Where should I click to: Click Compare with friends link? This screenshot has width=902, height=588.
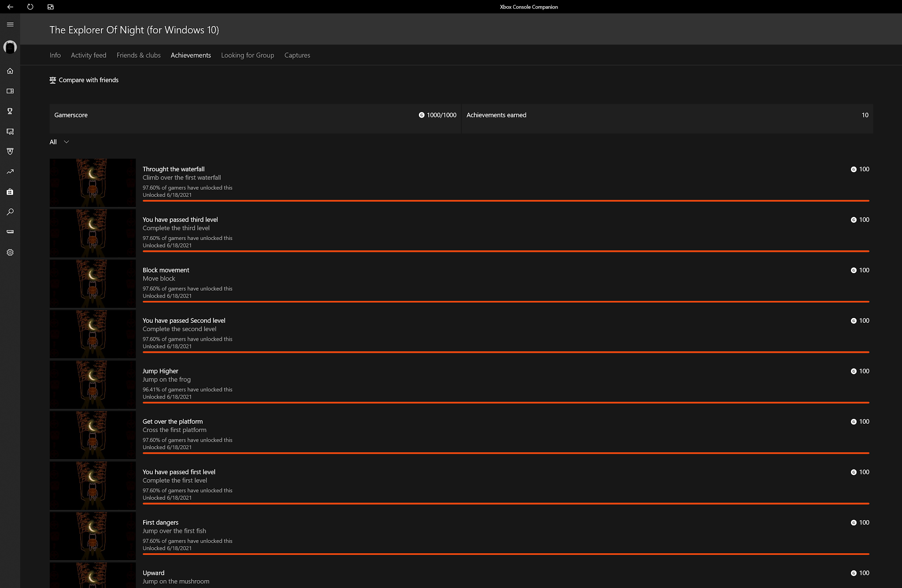tap(89, 80)
